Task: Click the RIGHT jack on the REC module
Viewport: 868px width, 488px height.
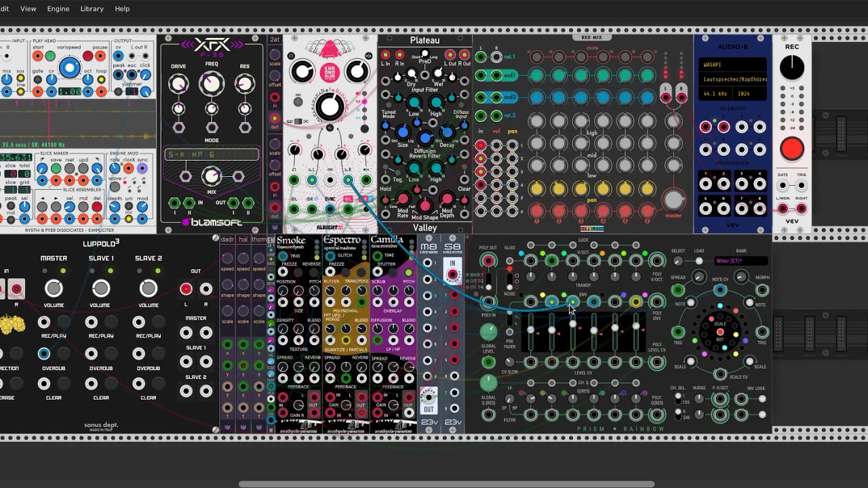Action: pyautogui.click(x=801, y=209)
